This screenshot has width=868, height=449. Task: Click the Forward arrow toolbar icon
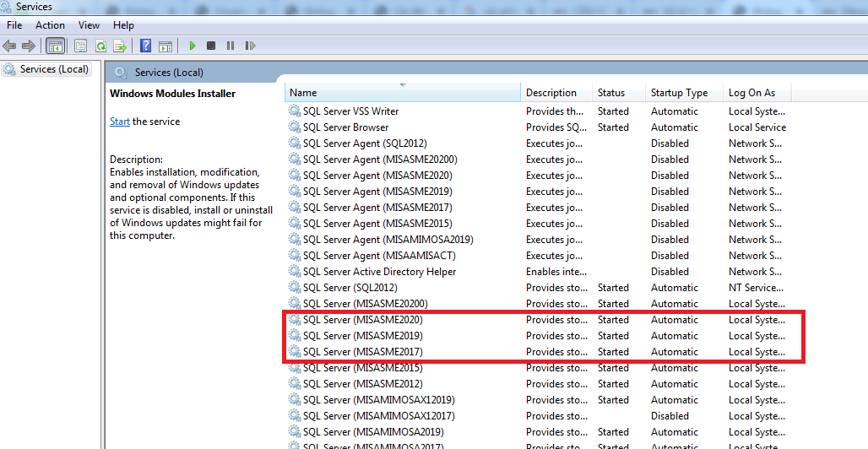(x=29, y=46)
